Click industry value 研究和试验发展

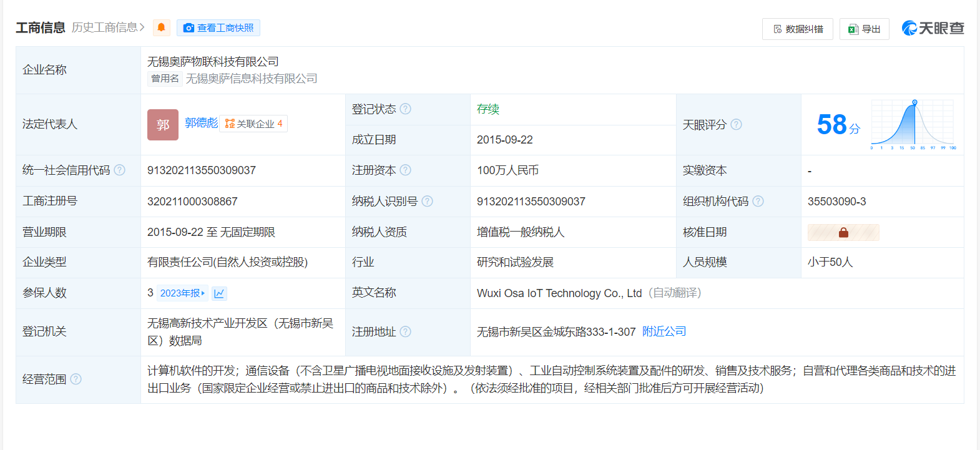pos(516,262)
